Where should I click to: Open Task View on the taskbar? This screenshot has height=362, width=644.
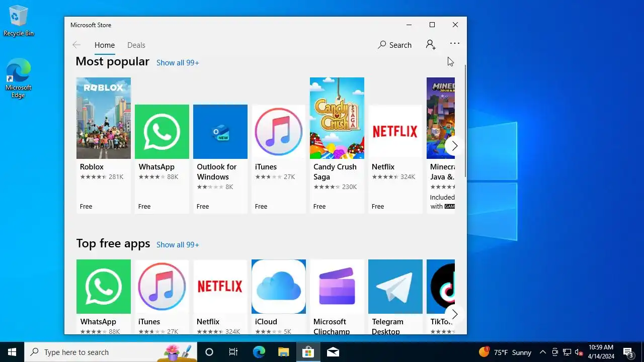(x=233, y=352)
